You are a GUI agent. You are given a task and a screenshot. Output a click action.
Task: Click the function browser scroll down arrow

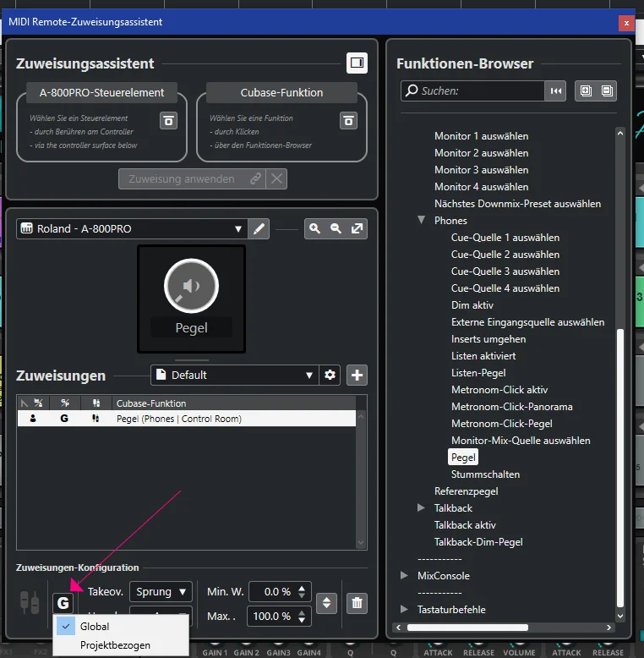tap(620, 616)
